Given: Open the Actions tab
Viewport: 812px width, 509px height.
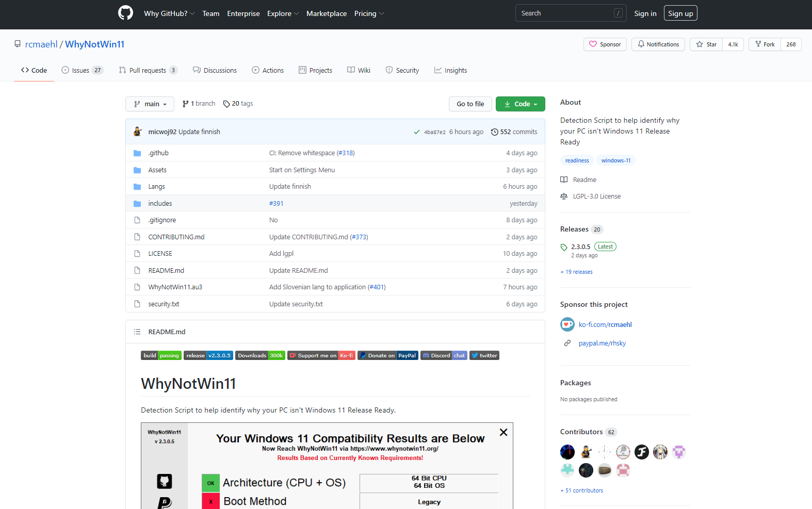Looking at the screenshot, I should pos(268,70).
